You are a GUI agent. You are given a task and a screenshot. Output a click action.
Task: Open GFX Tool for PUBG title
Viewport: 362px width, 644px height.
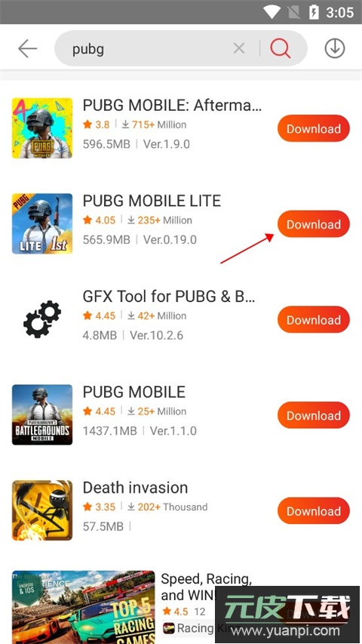169,296
